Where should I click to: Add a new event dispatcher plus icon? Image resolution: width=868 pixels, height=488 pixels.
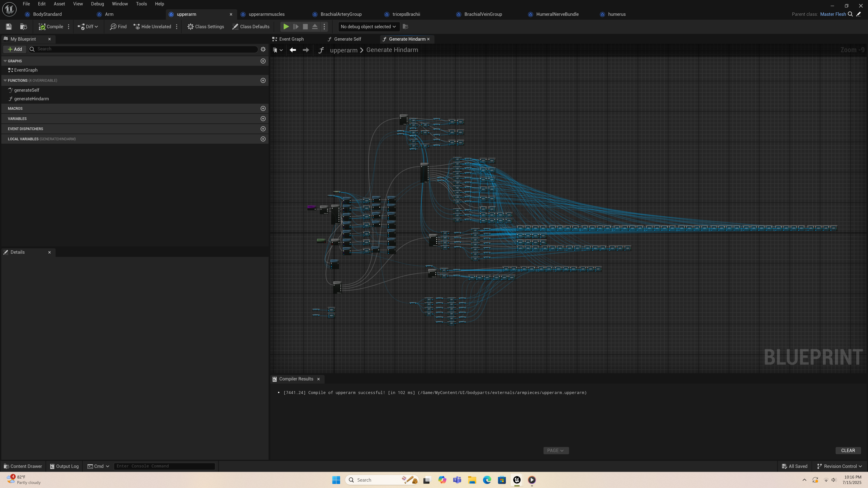(x=263, y=129)
